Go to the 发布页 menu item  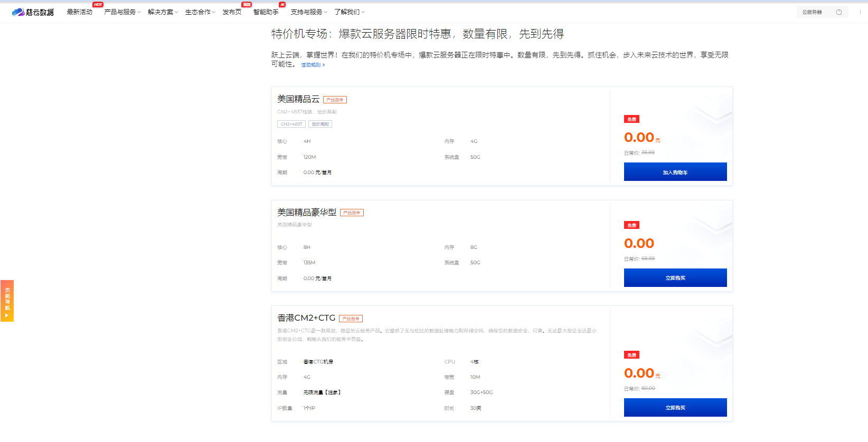232,12
